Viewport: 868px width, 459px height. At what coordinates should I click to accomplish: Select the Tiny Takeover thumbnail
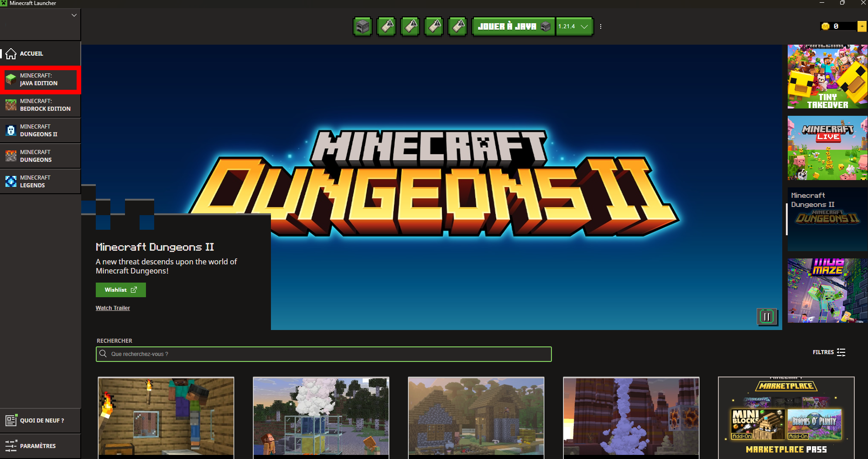827,77
